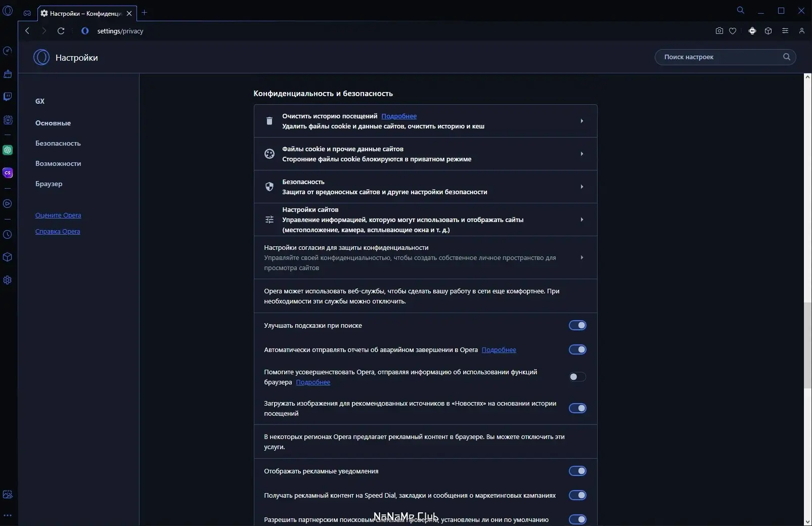
Task: Open tab search magnifier in title bar
Action: click(x=741, y=10)
